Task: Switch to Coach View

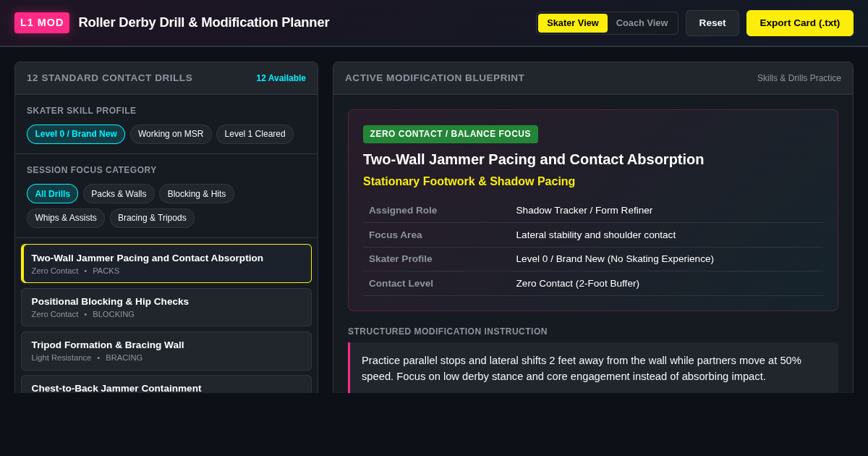Action: [x=642, y=23]
